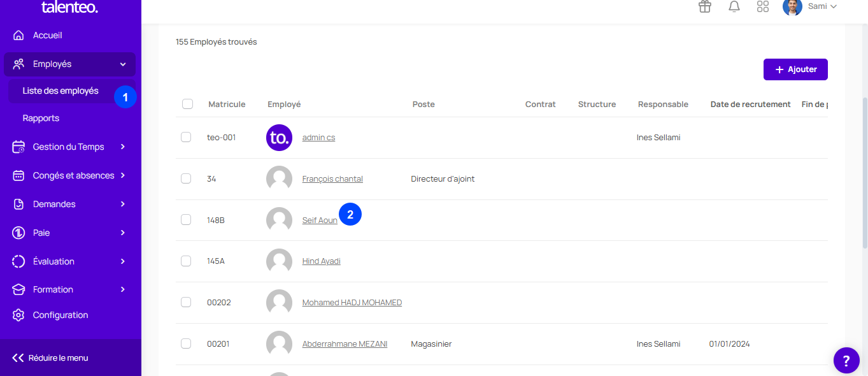Open the notifications bell

click(x=734, y=7)
